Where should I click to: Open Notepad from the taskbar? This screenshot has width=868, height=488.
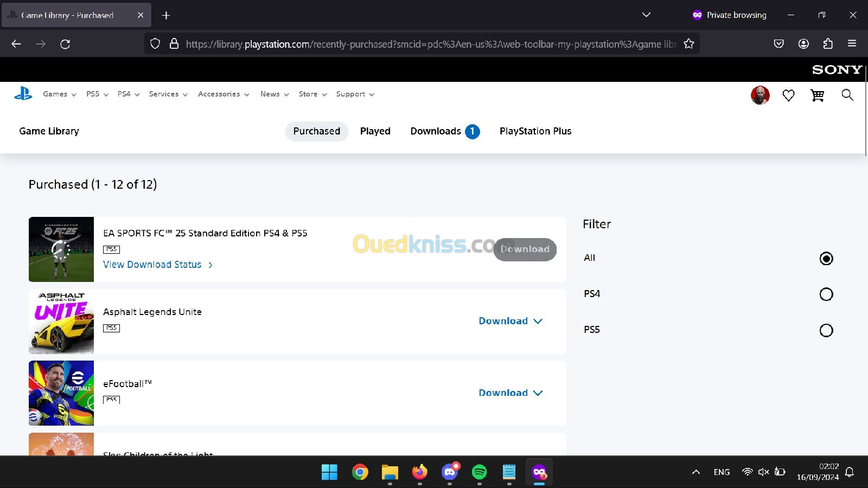click(x=509, y=472)
